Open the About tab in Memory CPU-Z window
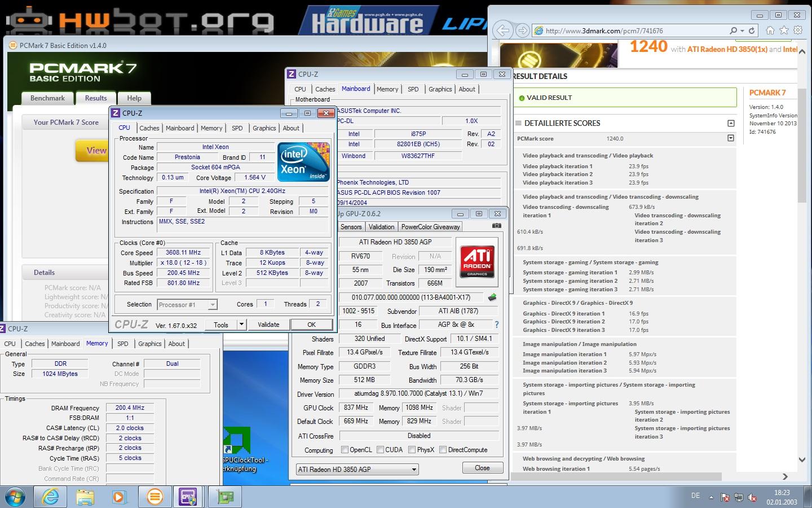 tap(176, 344)
